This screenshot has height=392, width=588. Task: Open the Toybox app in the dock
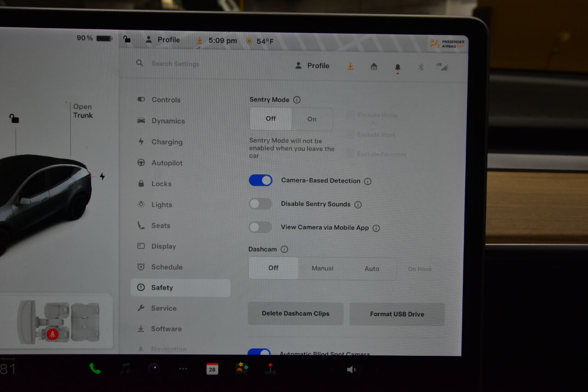coord(242,369)
